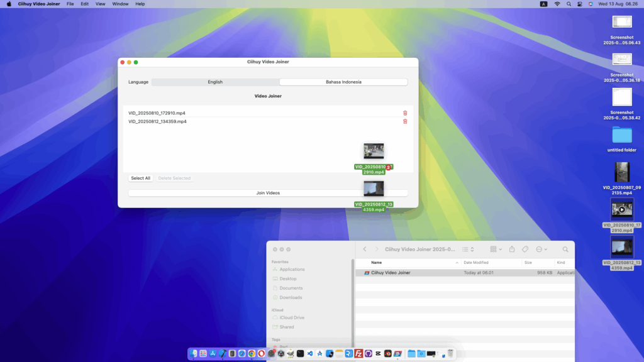Screen dimensions: 644x362
Task: Open the Window menu
Action: pyautogui.click(x=120, y=4)
